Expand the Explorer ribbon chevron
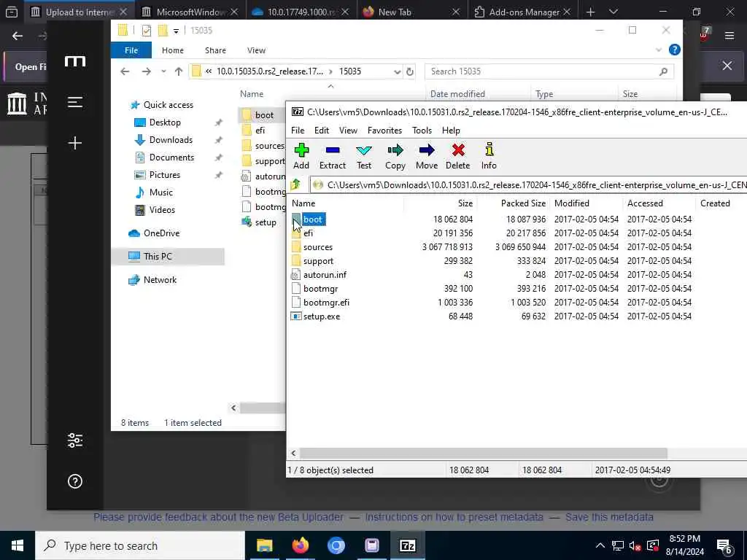Screen dimensions: 747x560 [x=659, y=50]
